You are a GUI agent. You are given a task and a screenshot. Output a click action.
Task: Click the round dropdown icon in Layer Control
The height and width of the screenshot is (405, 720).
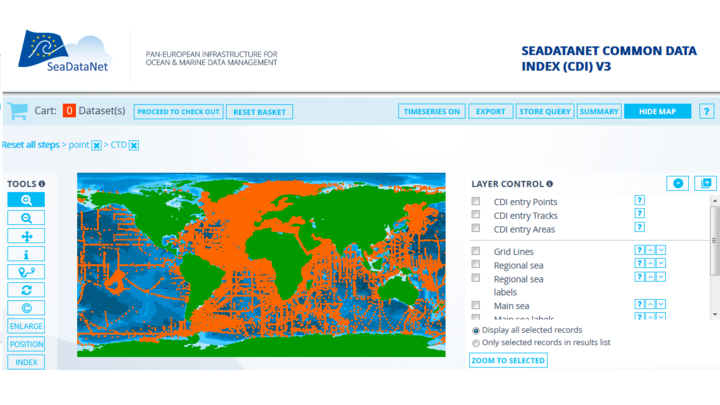678,184
